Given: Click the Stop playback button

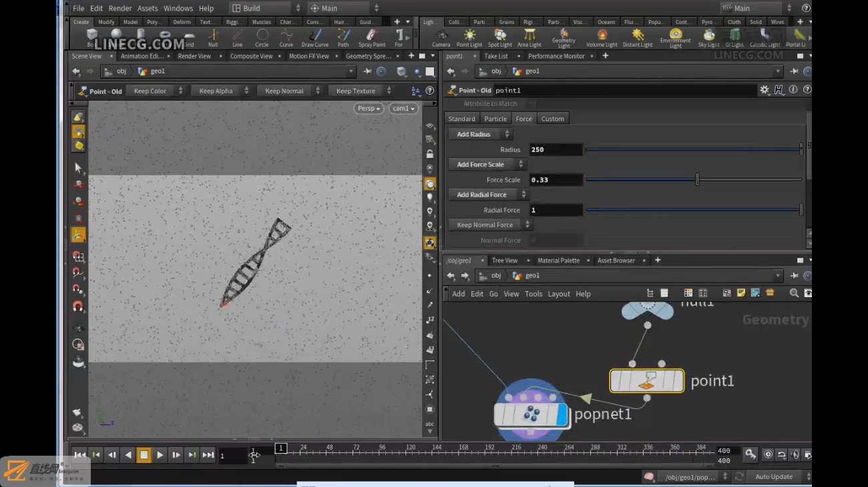Looking at the screenshot, I should pos(144,455).
